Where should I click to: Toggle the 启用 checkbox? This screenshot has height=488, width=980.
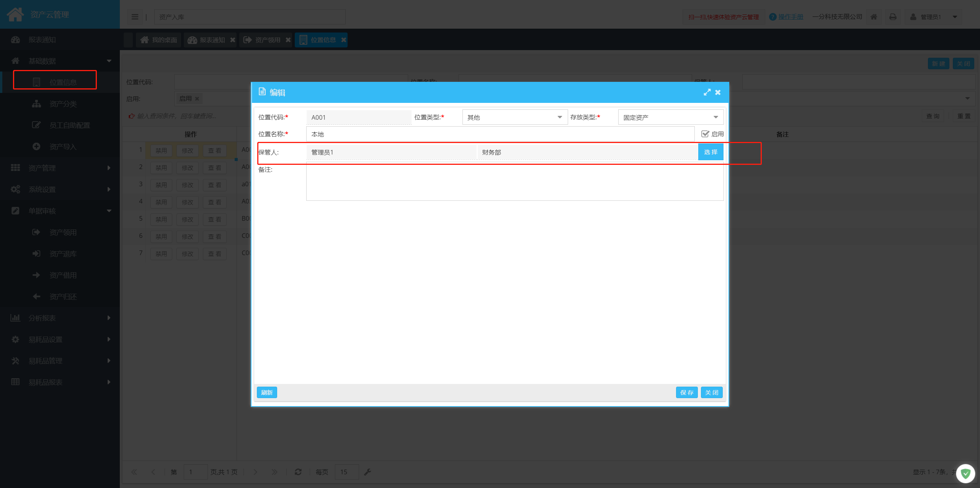705,134
